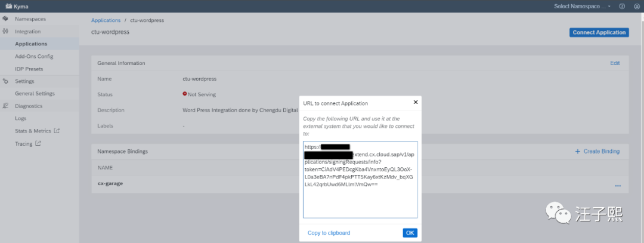Open the help question mark icon
The width and height of the screenshot is (644, 243).
coord(622,6)
